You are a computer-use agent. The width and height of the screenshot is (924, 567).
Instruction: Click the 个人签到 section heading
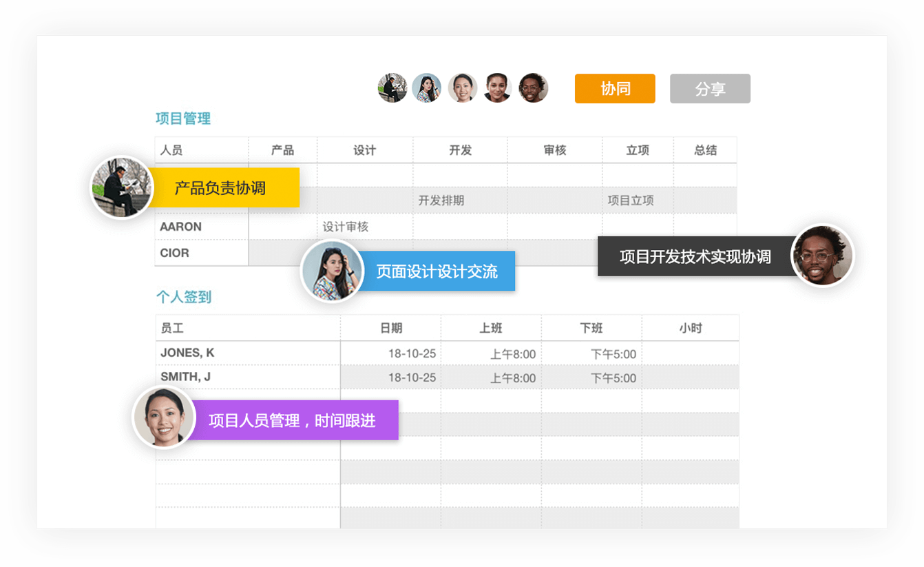[x=182, y=297]
